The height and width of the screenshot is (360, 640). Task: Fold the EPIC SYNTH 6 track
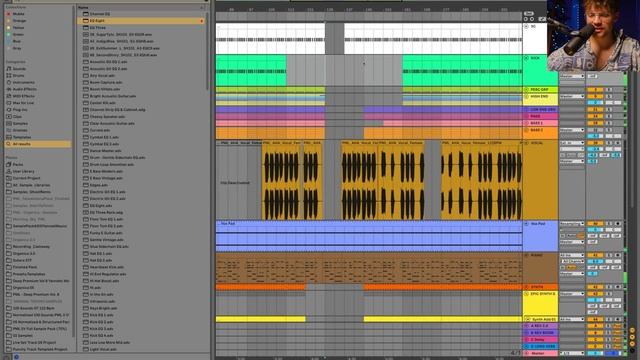pyautogui.click(x=527, y=294)
